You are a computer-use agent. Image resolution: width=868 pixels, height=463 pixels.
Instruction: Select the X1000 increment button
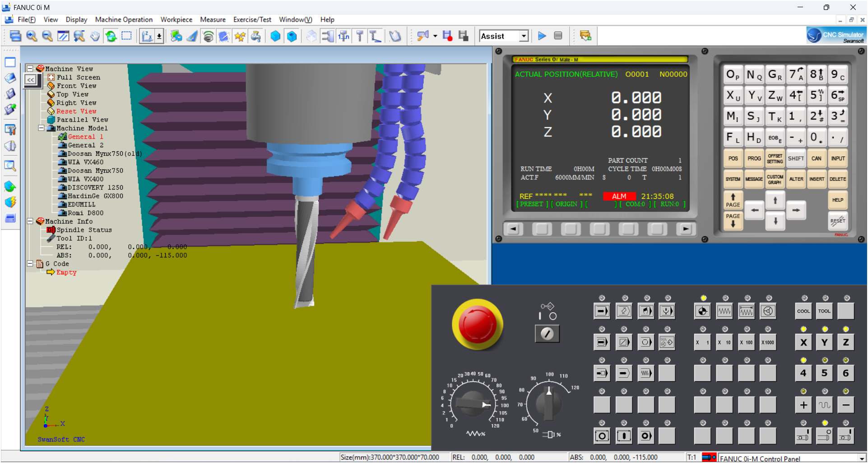768,342
